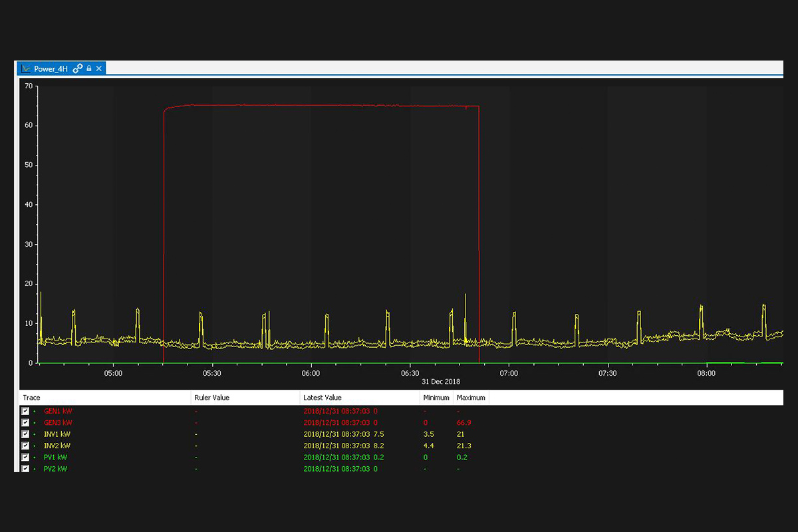Select the GEN3 kW trace name
798x532 pixels.
pyautogui.click(x=58, y=423)
